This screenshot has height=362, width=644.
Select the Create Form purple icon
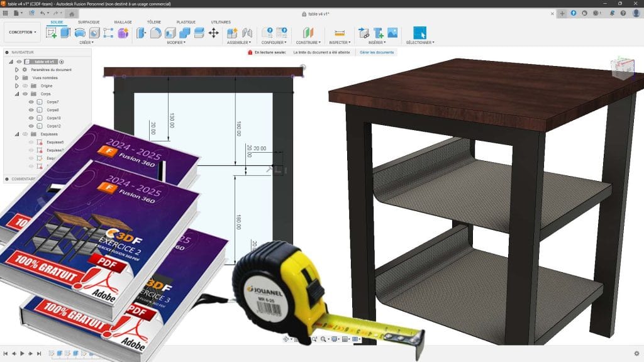coord(123,33)
